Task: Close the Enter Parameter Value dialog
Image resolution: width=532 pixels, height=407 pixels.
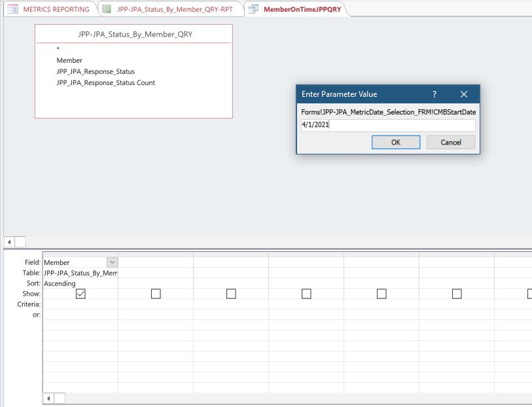Action: (464, 94)
